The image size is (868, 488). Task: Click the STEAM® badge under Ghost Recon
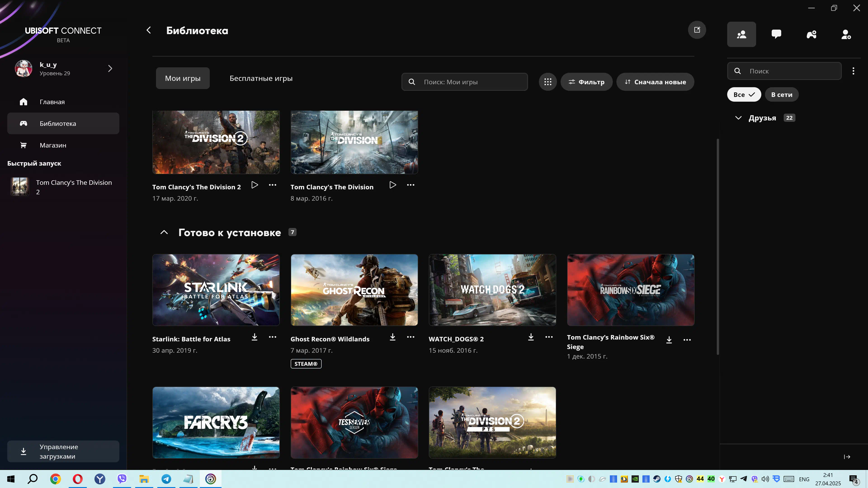pyautogui.click(x=306, y=364)
